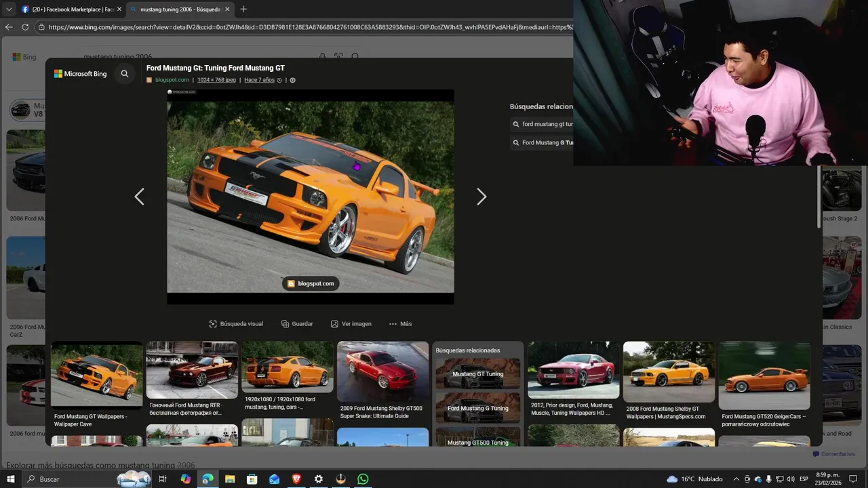Open Settings gear on the taskbar
Screen dimensions: 868x488
(x=319, y=479)
